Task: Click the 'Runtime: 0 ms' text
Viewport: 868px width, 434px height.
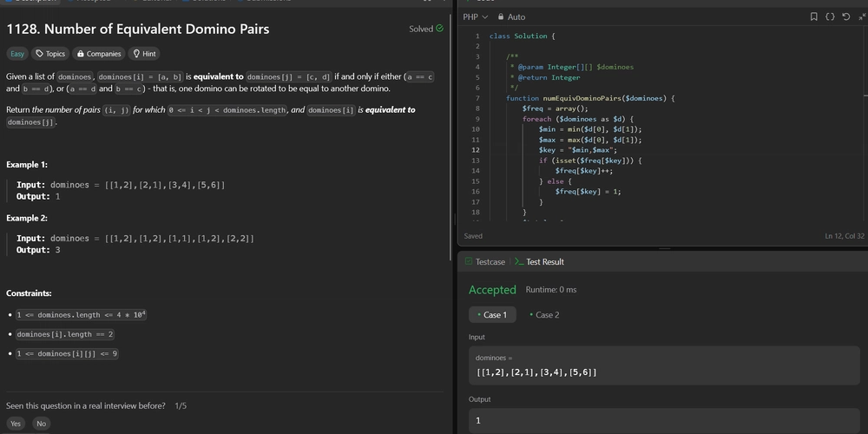Action: pos(551,290)
